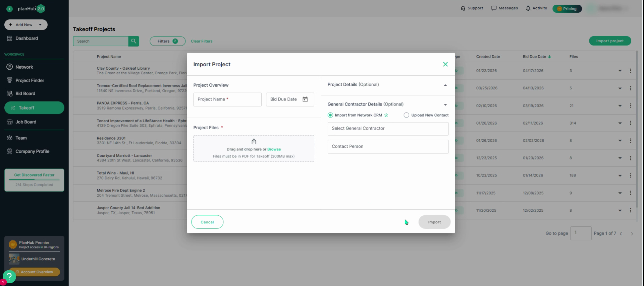
Task: Select Import from Network CRM radio
Action: 330,115
